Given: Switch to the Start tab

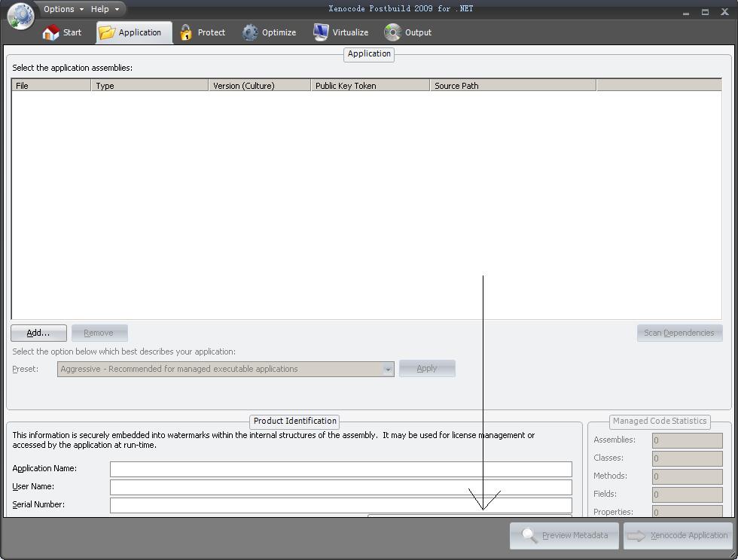Looking at the screenshot, I should (x=62, y=32).
